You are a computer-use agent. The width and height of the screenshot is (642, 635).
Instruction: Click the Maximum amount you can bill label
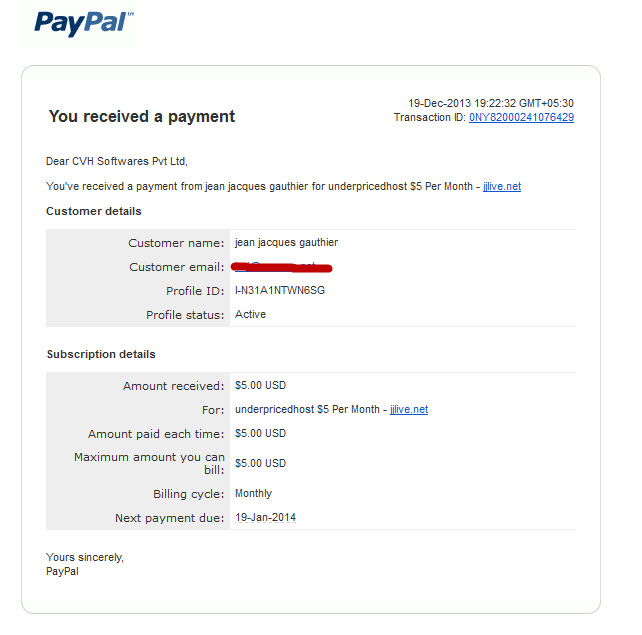(x=149, y=463)
